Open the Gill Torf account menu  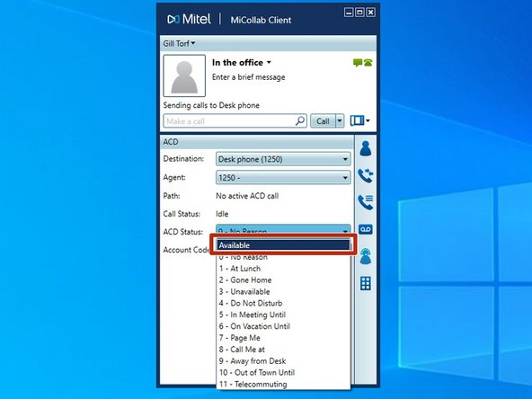[x=179, y=43]
